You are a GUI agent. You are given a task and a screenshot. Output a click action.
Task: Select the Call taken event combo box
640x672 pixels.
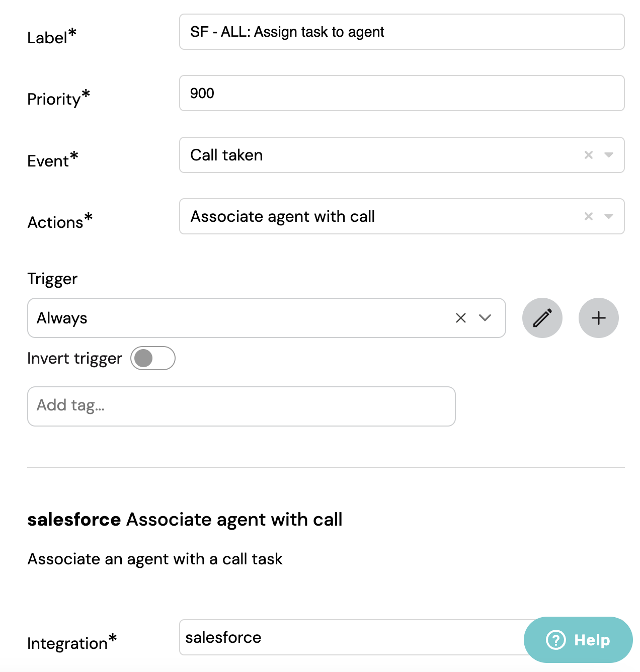click(x=402, y=155)
